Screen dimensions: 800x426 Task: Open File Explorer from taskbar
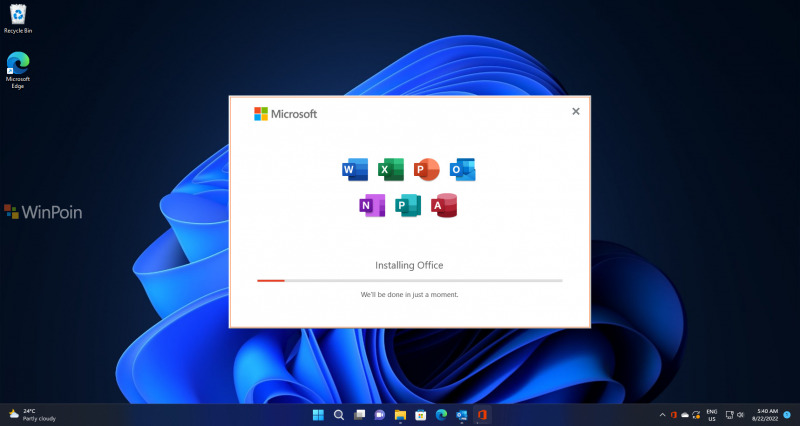pos(400,414)
